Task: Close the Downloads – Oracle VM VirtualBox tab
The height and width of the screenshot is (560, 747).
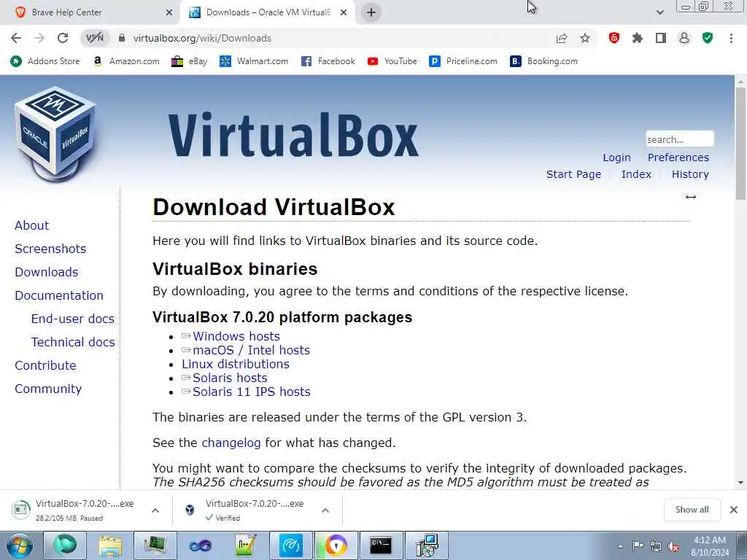Action: 344,12
